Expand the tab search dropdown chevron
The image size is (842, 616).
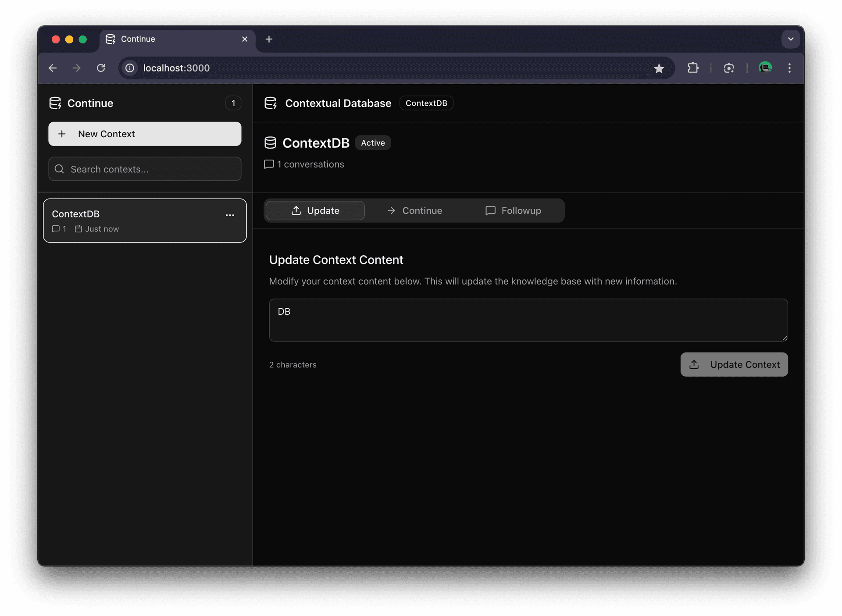coord(791,39)
